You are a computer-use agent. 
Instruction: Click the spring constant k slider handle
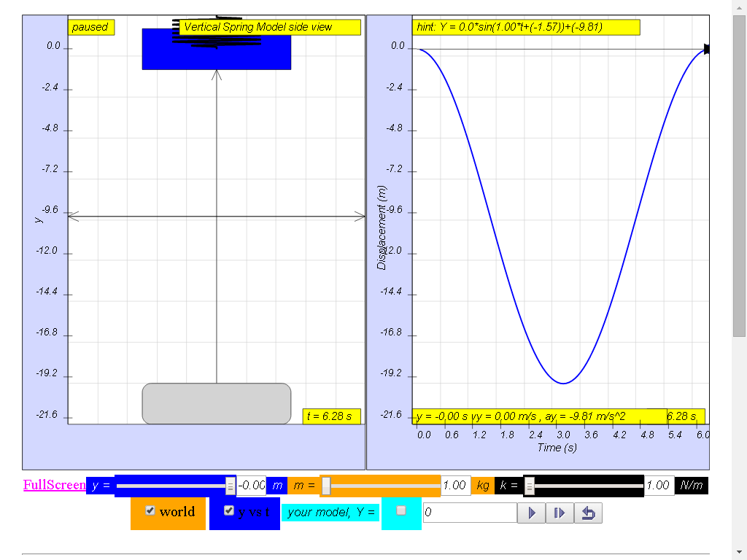(530, 486)
